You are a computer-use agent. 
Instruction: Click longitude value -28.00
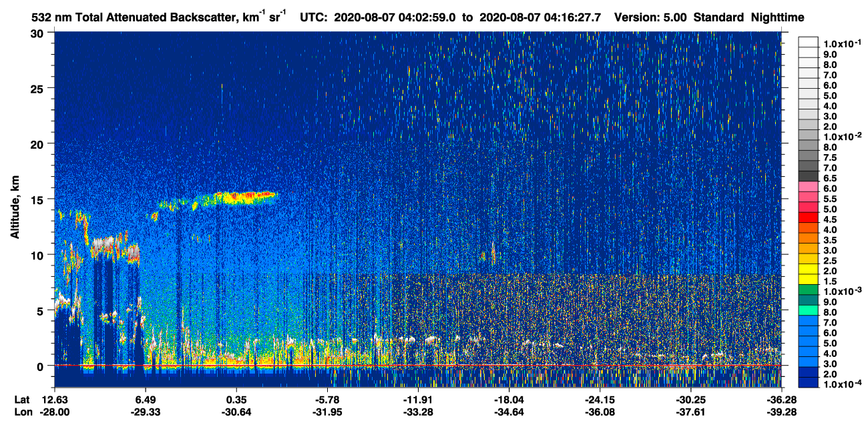click(x=53, y=412)
